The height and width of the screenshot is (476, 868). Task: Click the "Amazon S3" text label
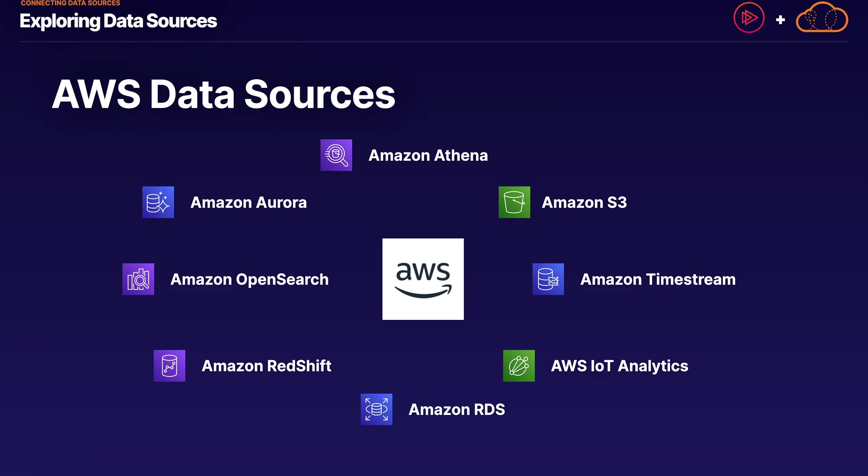(x=584, y=203)
